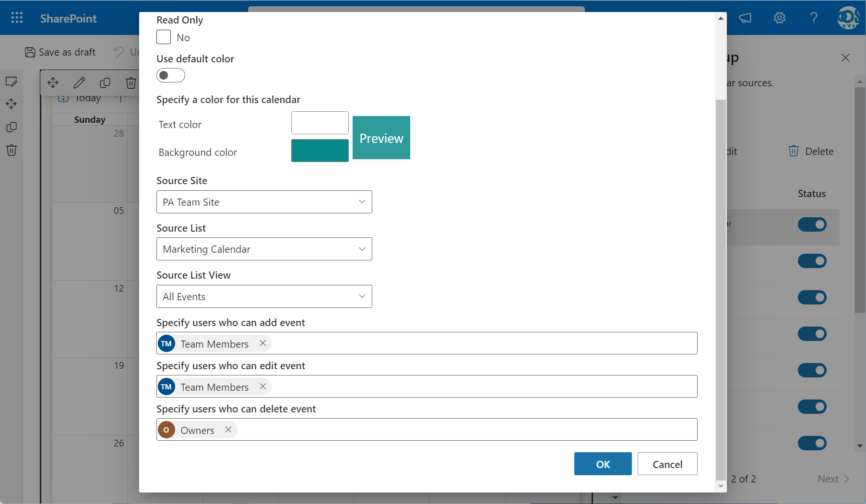Click the megaphone feedback icon
This screenshot has height=504, width=866.
pos(745,18)
